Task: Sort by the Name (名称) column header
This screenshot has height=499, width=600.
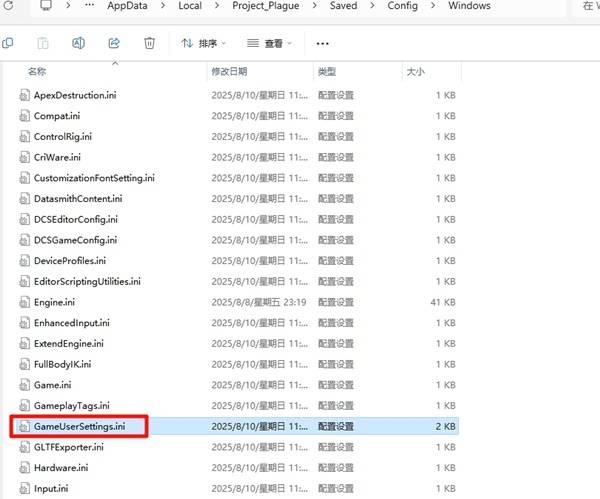Action: [x=37, y=72]
